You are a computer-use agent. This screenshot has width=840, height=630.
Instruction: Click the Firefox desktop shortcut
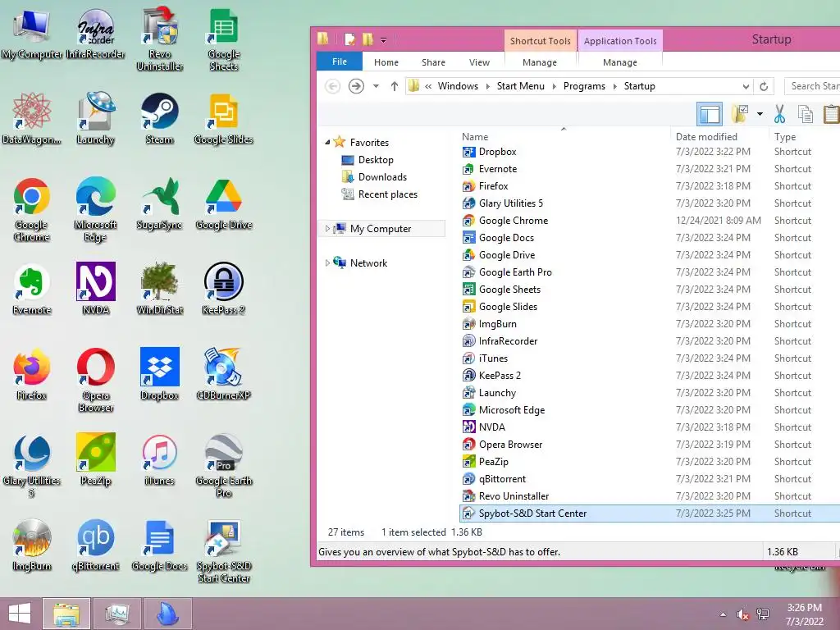(x=32, y=374)
